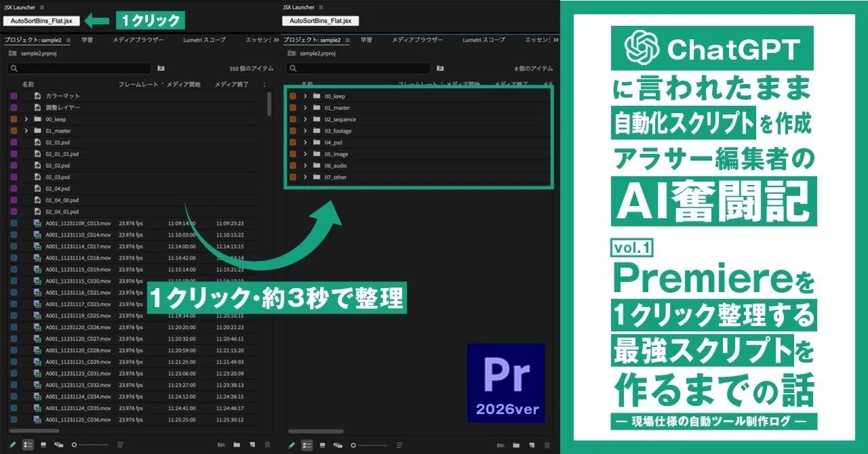
Task: Expand the 06_audio bin
Action: [305, 165]
